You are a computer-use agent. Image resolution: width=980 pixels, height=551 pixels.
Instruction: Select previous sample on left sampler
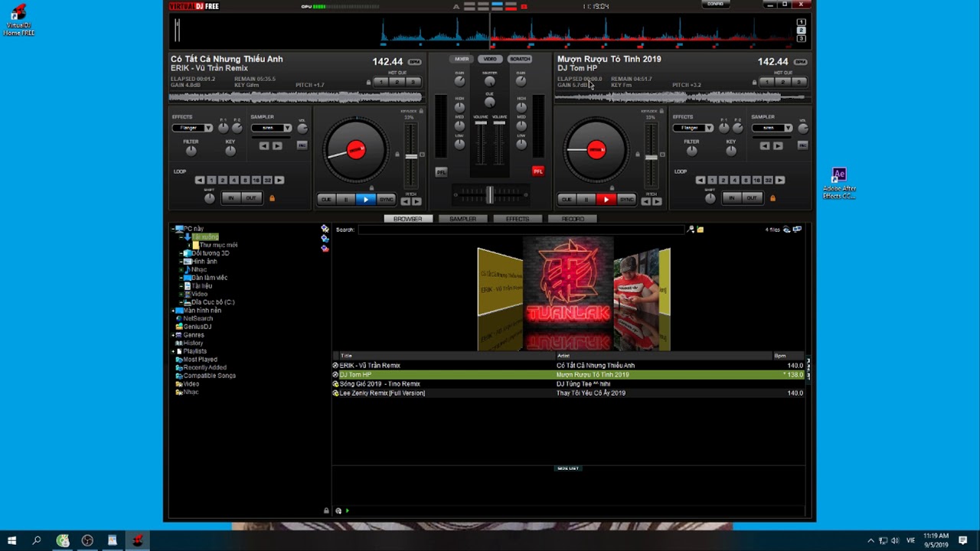tap(264, 145)
